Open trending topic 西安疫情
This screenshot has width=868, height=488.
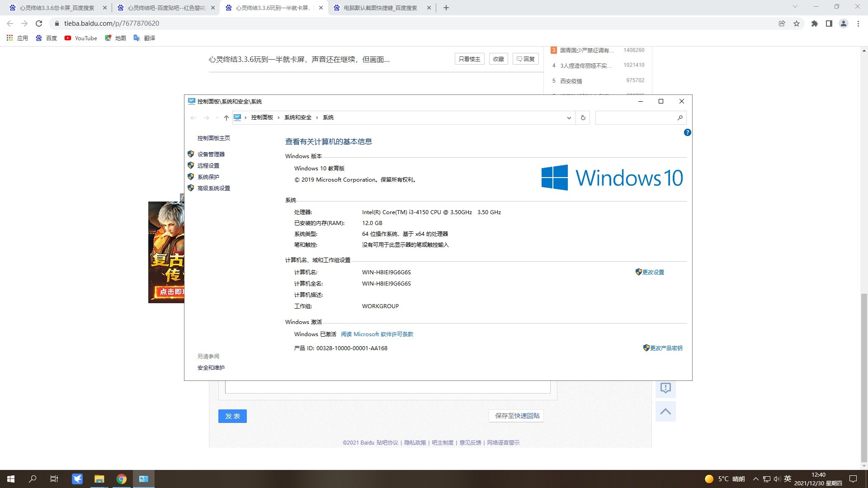pos(571,81)
